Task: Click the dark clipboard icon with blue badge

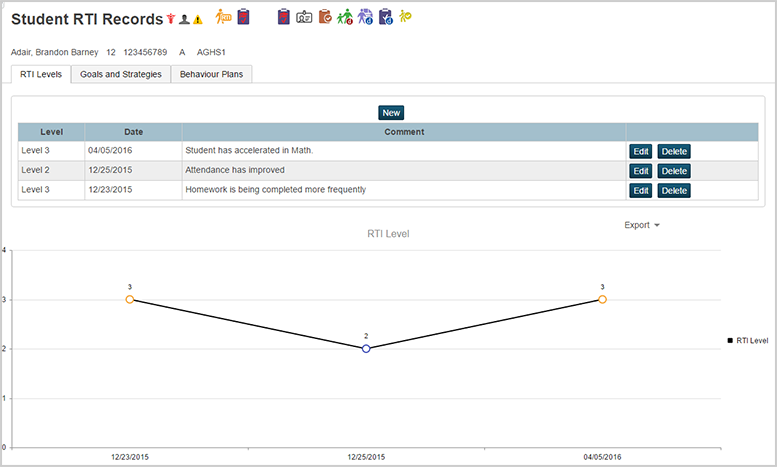Action: click(385, 17)
